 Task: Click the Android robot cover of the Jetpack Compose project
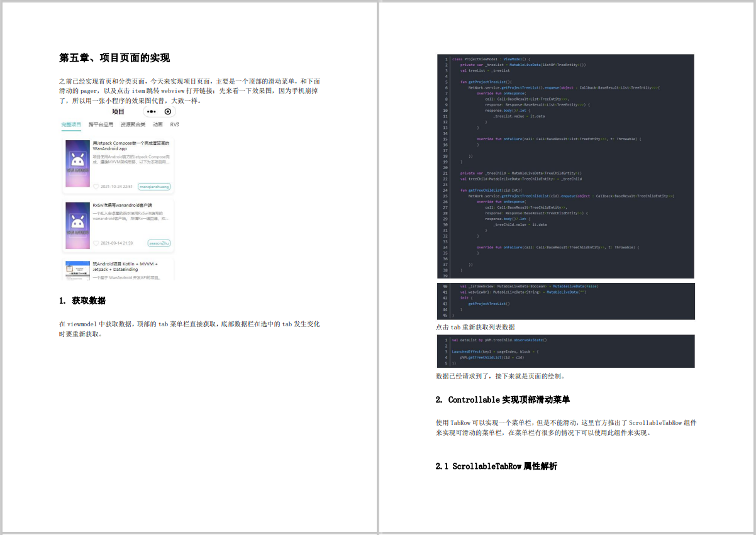[78, 163]
